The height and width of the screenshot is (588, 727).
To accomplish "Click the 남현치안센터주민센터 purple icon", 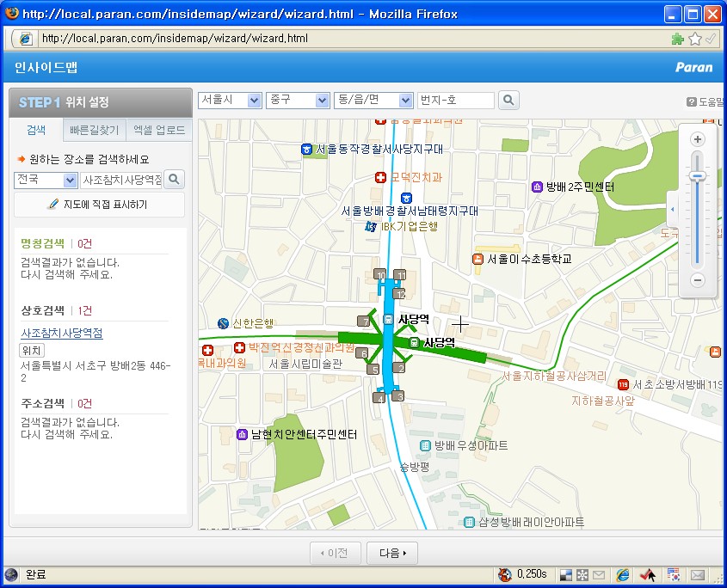I will coord(242,435).
